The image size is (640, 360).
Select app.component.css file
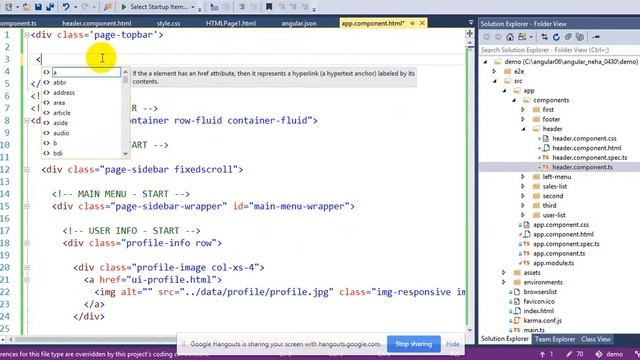[x=561, y=225]
